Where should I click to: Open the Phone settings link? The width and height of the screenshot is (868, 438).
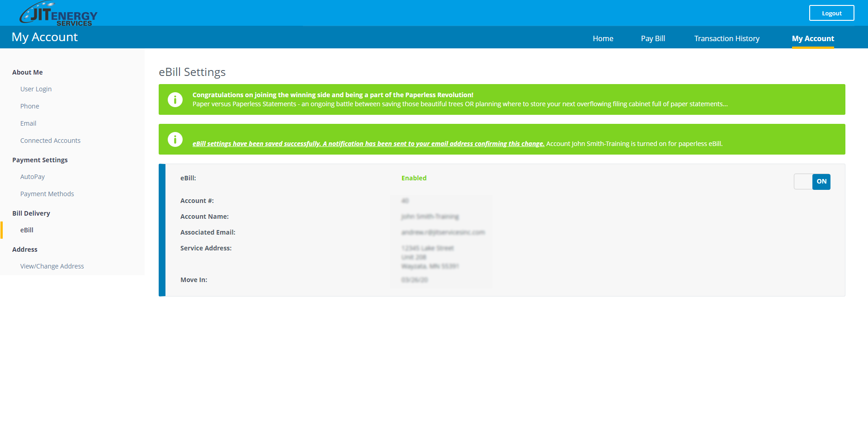pos(29,106)
